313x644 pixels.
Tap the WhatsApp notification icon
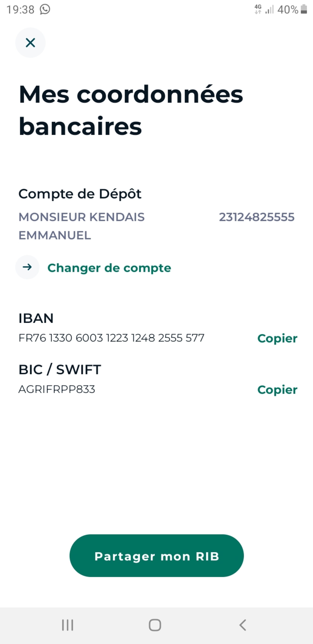click(x=45, y=10)
